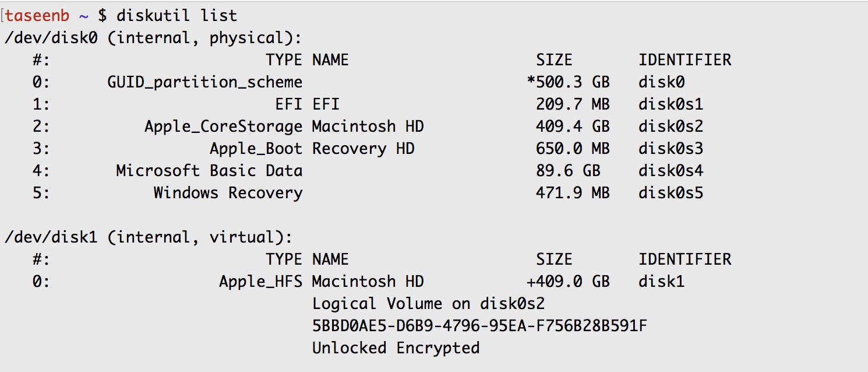
Task: Click 'Logical Volume on disk0s2' line
Action: tap(428, 304)
